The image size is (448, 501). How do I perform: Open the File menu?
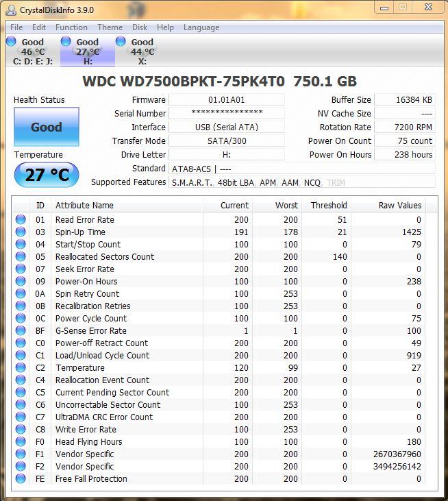[16, 27]
